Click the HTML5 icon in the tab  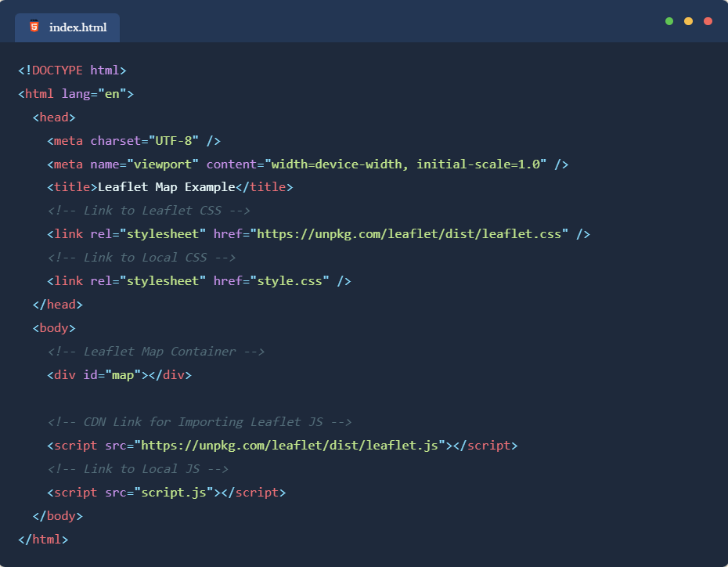(x=34, y=27)
